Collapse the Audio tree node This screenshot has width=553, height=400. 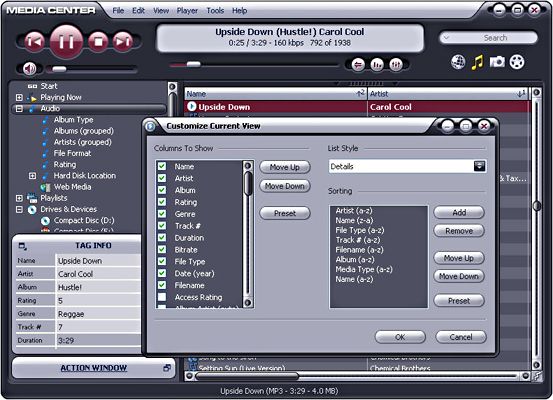coord(19,109)
